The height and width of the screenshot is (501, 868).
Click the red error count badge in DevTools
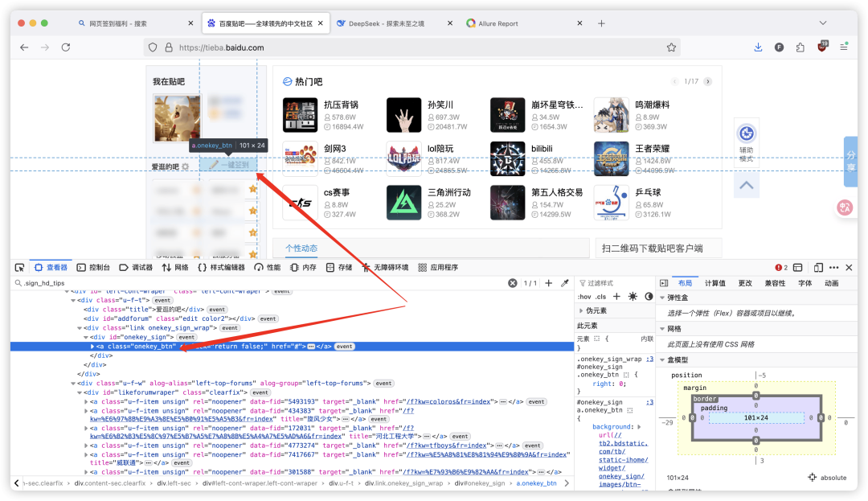tap(780, 267)
